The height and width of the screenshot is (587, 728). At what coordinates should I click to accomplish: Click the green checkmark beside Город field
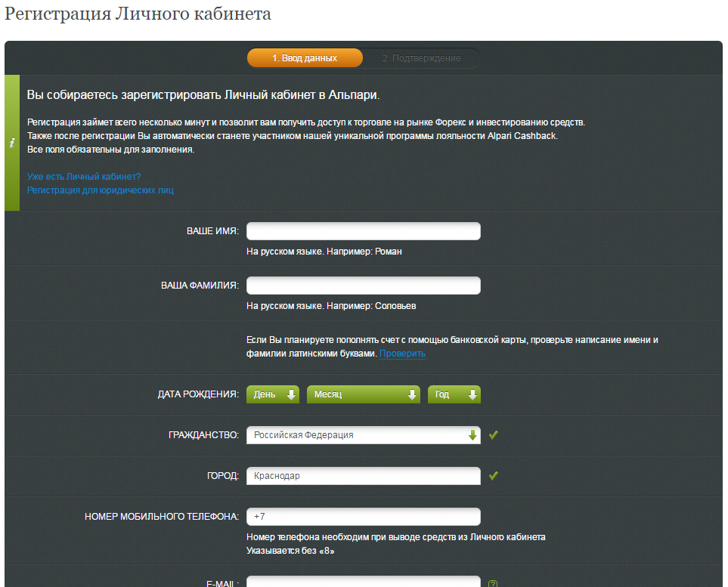point(494,476)
